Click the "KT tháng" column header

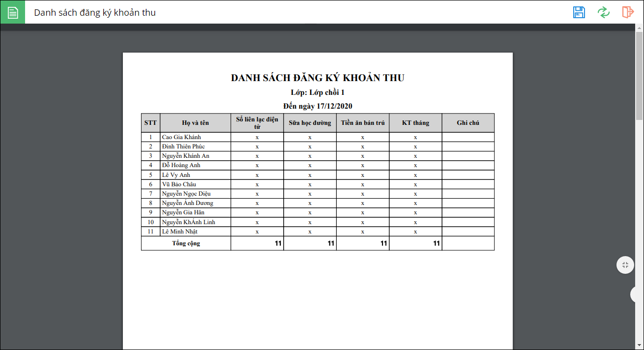415,123
